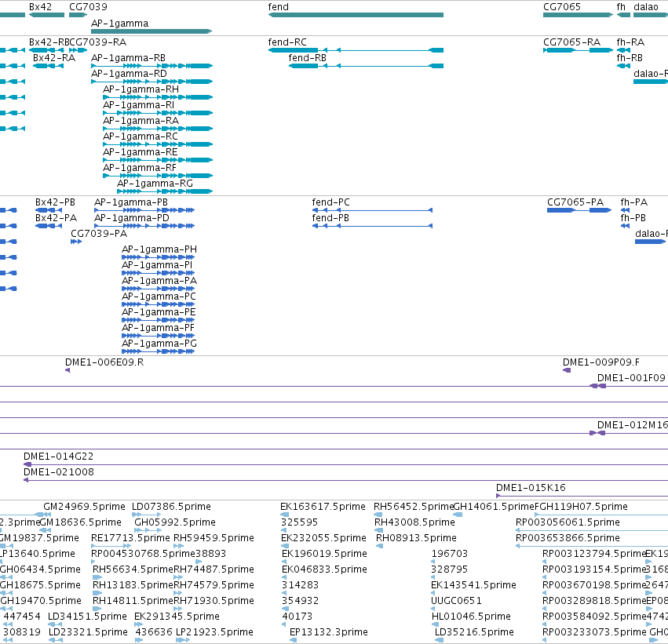Click the EK143541.5prime EST label

click(474, 585)
